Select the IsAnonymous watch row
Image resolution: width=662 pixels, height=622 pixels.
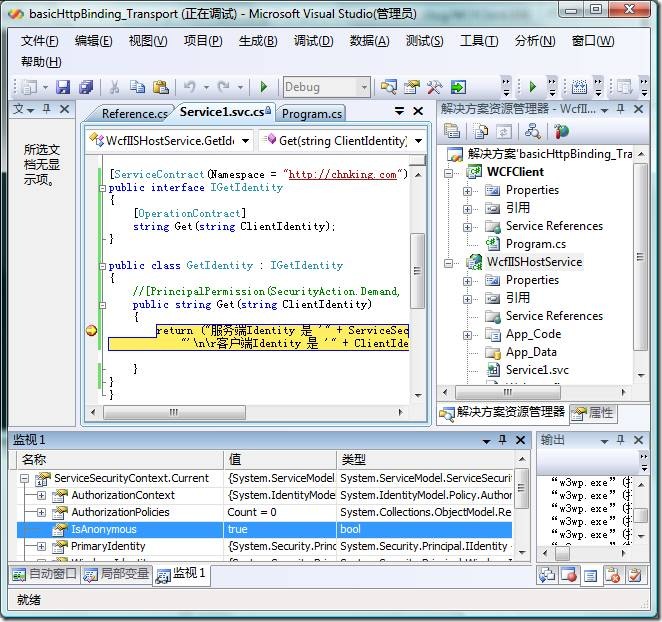pyautogui.click(x=264, y=530)
